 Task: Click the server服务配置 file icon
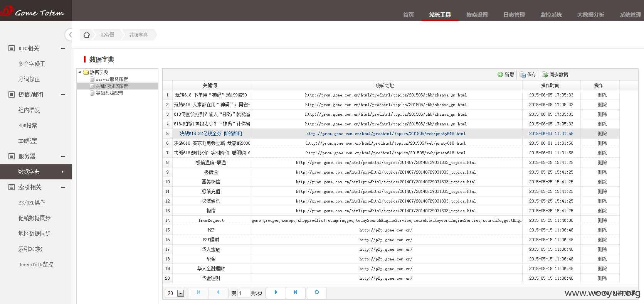pos(92,79)
